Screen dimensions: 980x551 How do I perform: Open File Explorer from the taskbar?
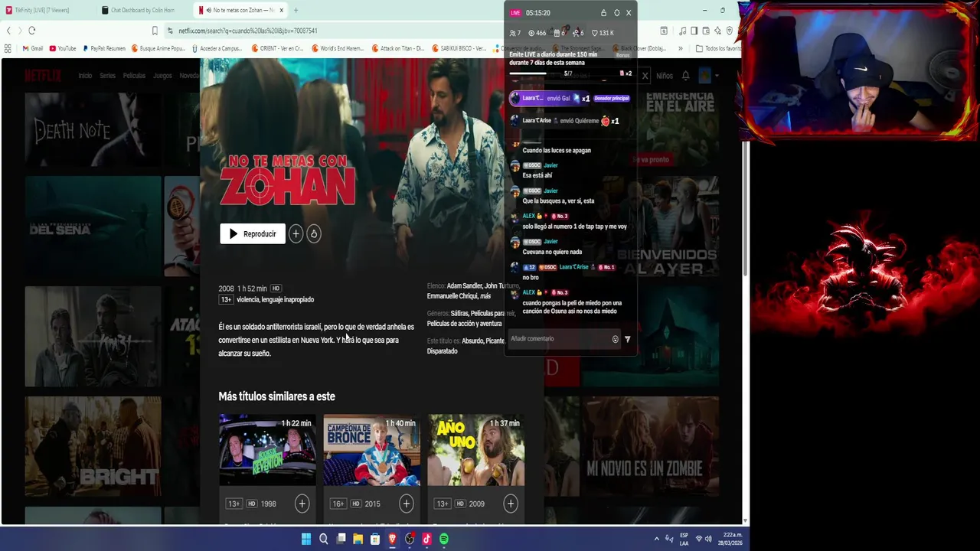click(x=358, y=539)
